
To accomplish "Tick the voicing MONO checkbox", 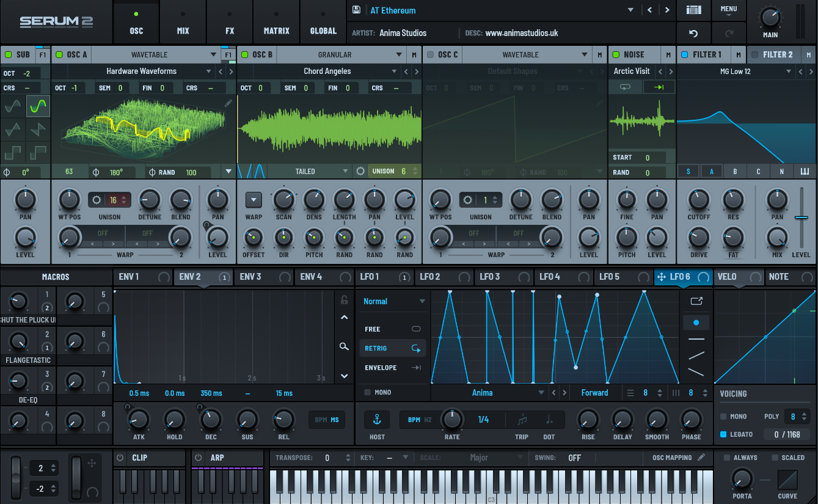I will click(x=723, y=417).
